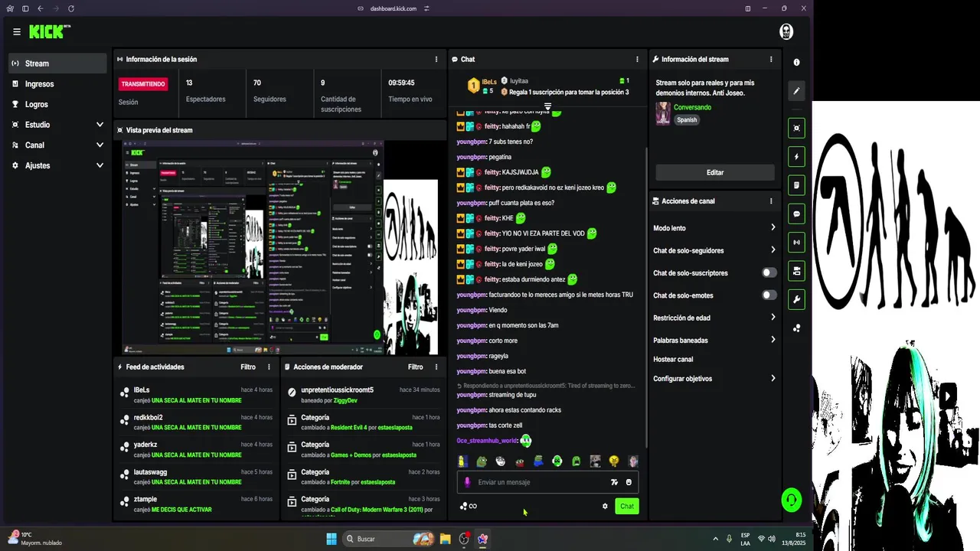
Task: Open Logros in the sidebar
Action: (x=57, y=104)
